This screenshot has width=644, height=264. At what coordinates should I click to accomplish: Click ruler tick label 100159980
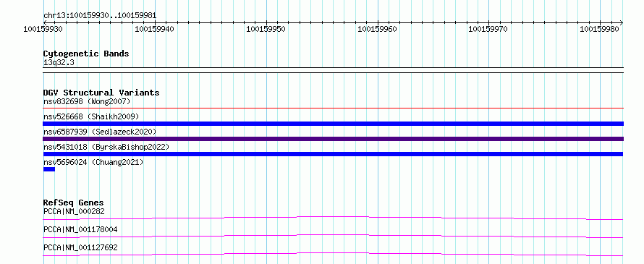click(599, 29)
